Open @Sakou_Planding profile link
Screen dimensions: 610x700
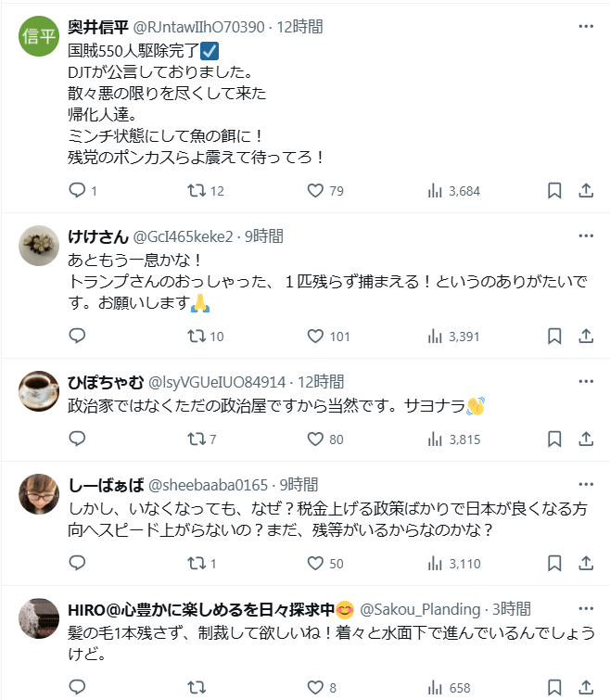(x=420, y=609)
